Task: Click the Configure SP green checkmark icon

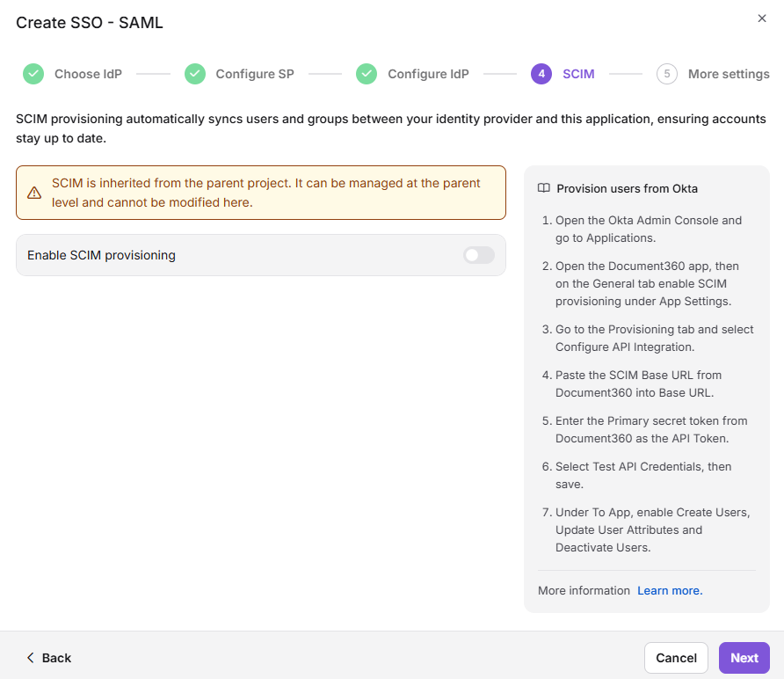Action: pyautogui.click(x=195, y=74)
